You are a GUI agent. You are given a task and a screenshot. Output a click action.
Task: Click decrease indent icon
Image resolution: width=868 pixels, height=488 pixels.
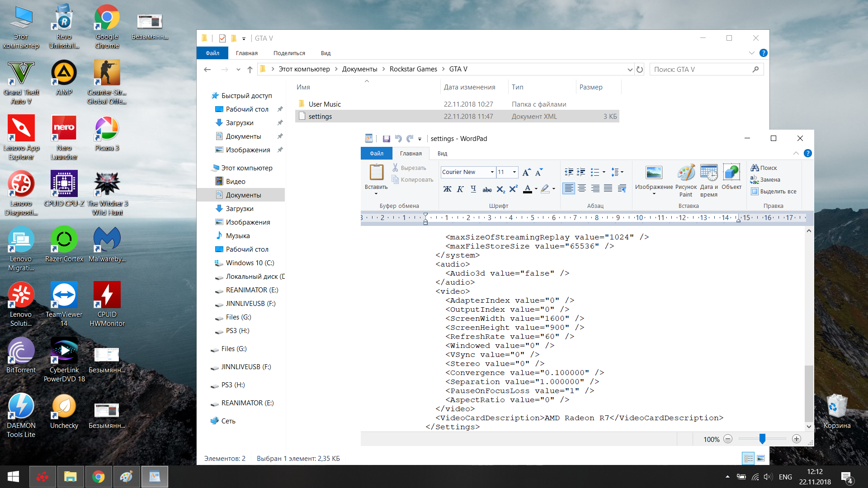click(569, 172)
